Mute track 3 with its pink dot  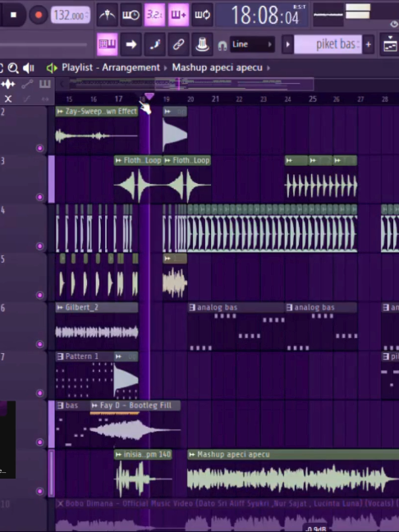tap(39, 197)
